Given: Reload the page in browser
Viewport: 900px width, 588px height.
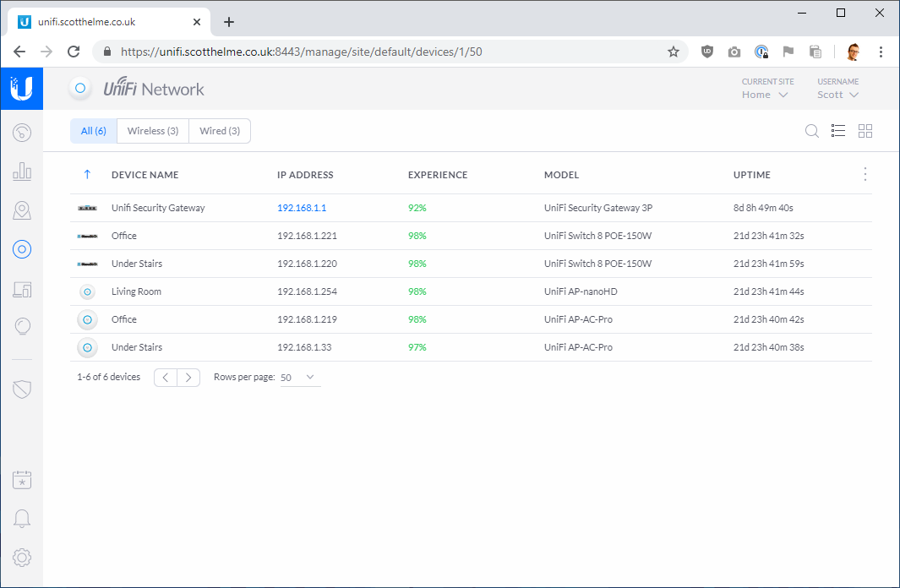Looking at the screenshot, I should click(74, 52).
